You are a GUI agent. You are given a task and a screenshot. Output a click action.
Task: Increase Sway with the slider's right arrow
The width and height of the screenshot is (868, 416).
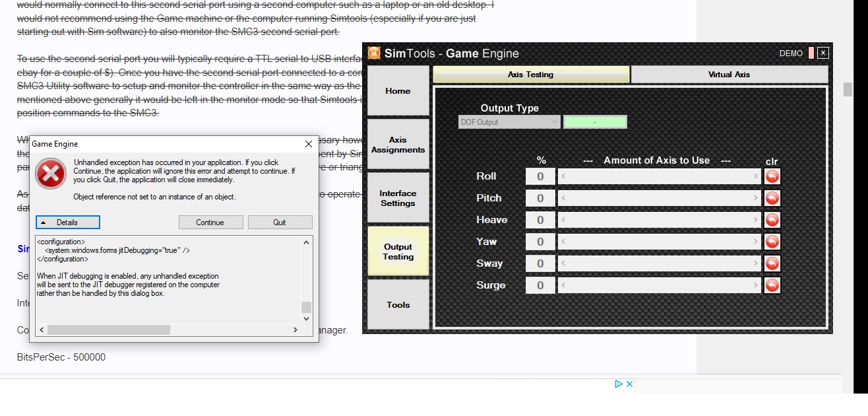point(756,263)
